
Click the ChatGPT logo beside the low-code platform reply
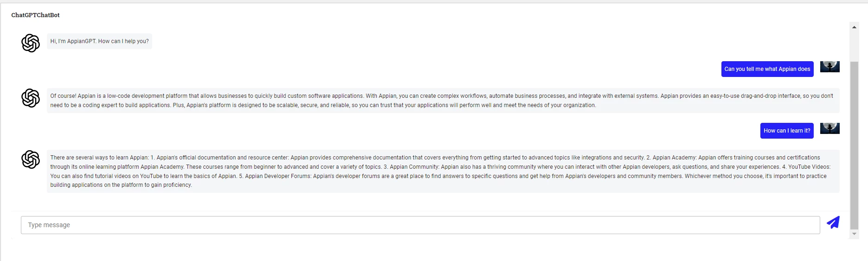pos(31,98)
